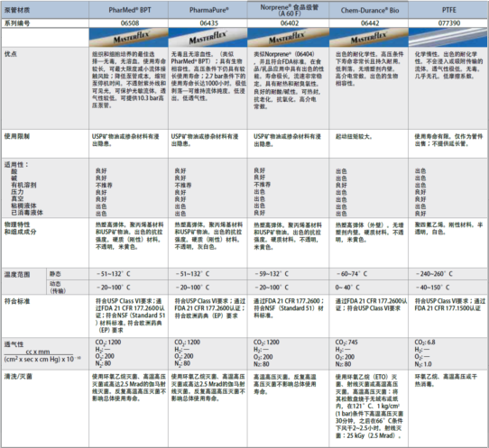Click the 有机溶剂 sub-label
489x448 pixels.
coord(23,185)
